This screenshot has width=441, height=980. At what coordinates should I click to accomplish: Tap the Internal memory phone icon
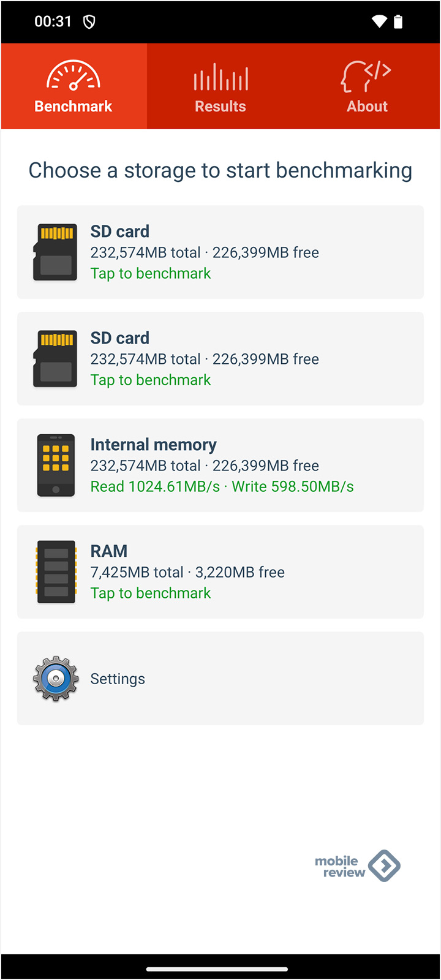point(56,465)
